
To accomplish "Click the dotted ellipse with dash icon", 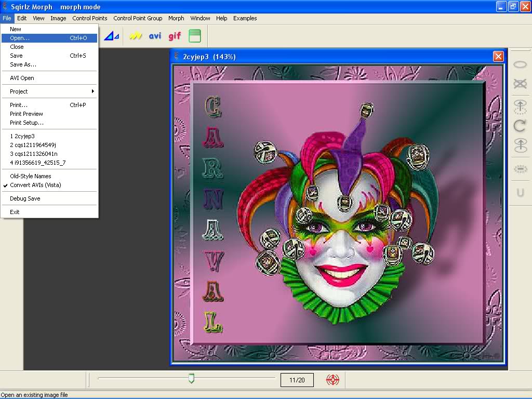I will point(520,169).
